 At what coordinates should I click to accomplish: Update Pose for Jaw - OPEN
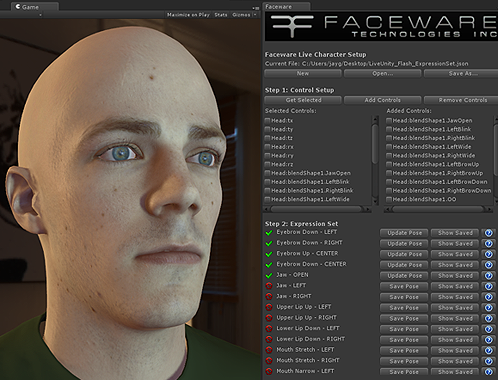pyautogui.click(x=404, y=276)
